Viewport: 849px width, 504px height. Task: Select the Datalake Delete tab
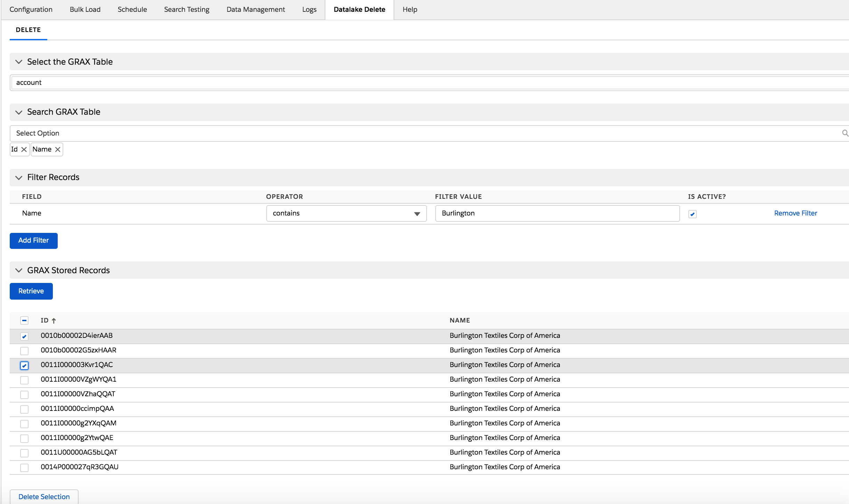[x=359, y=9]
